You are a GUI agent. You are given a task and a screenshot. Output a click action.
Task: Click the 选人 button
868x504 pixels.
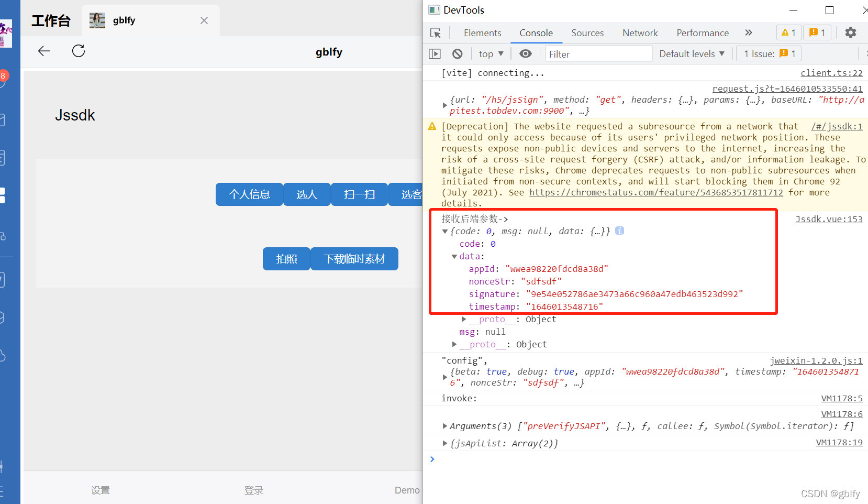coord(307,194)
